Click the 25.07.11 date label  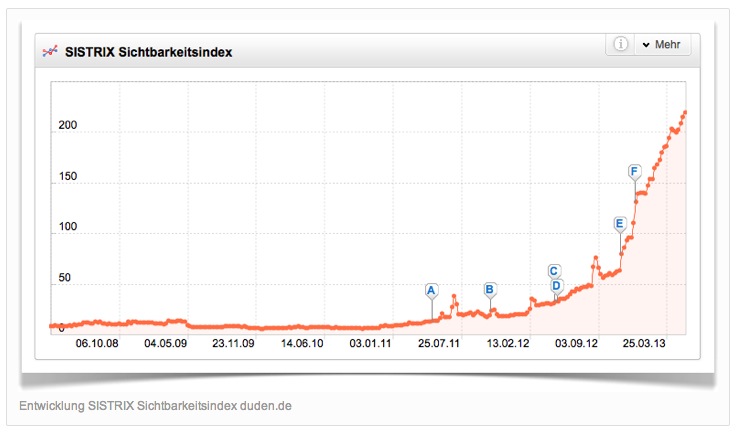point(438,343)
